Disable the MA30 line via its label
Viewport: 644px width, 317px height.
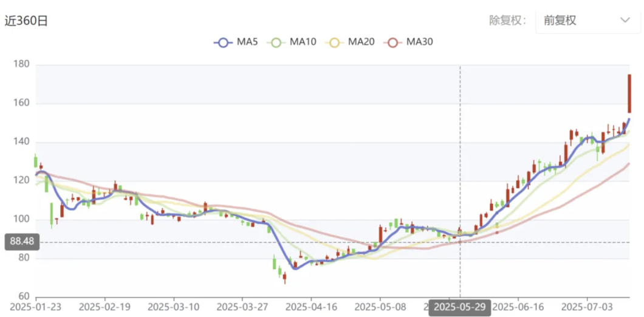tap(419, 42)
